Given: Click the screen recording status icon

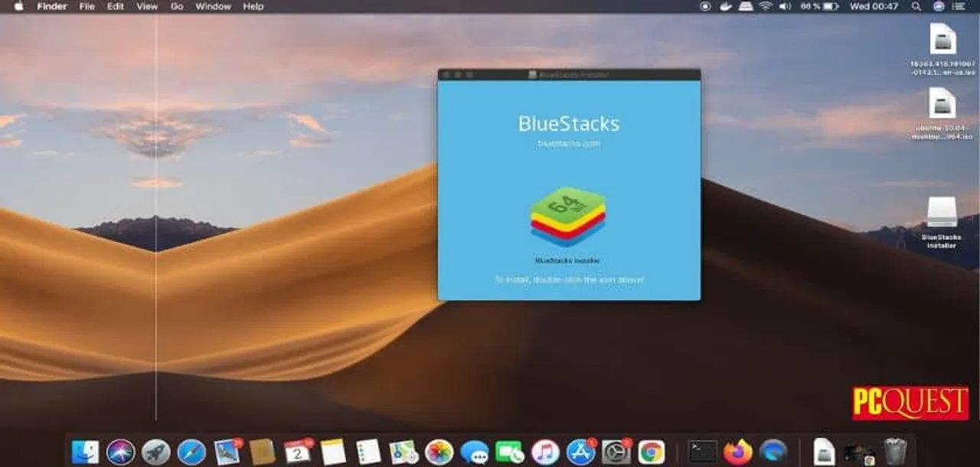Looking at the screenshot, I should (705, 6).
